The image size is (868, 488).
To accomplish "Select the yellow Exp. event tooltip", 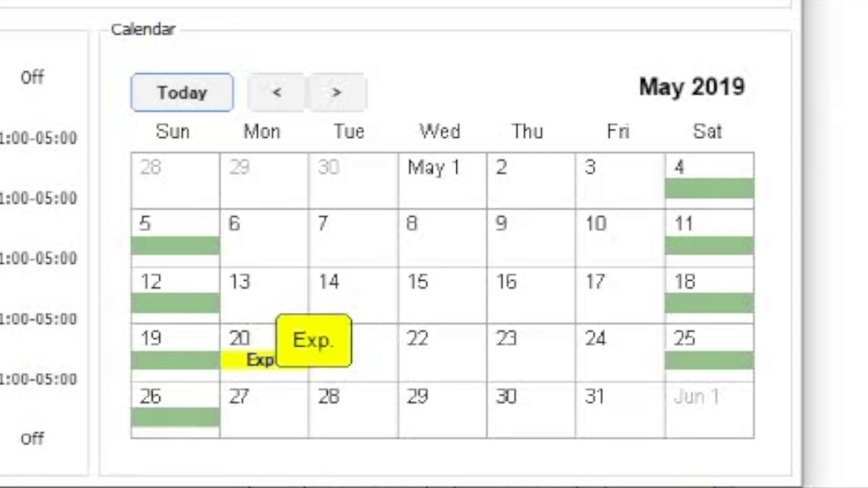I will [314, 341].
